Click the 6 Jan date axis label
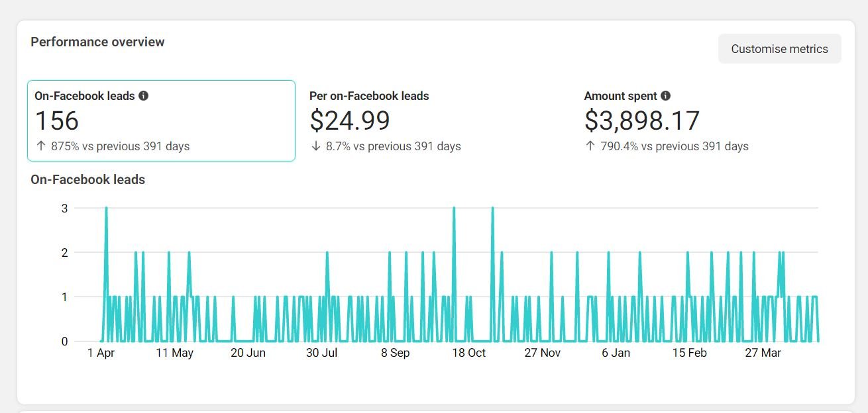This screenshot has height=413, width=868. tap(616, 353)
